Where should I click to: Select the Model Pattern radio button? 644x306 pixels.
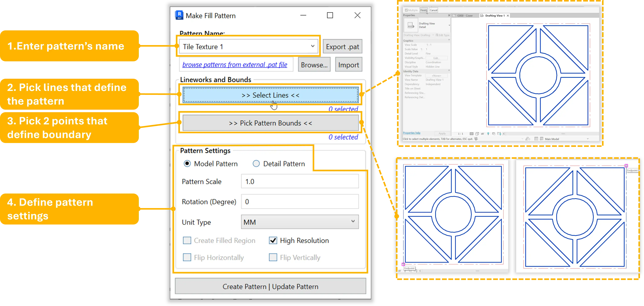(x=187, y=164)
